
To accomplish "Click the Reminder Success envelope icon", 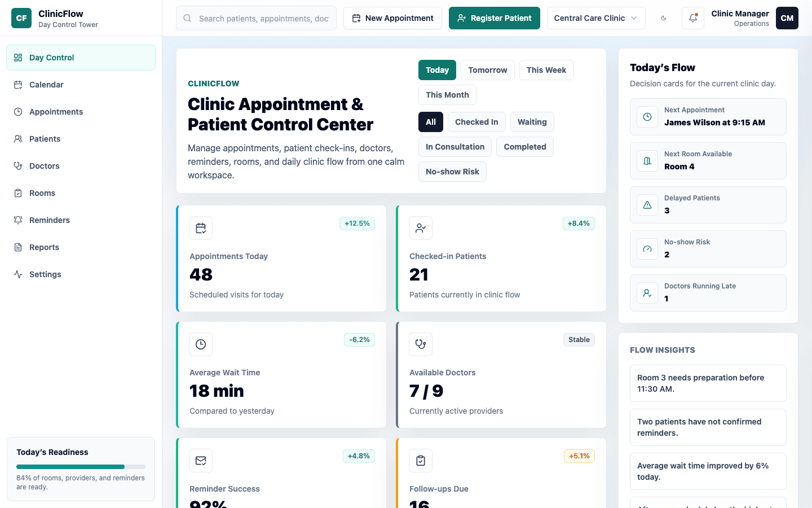I will point(201,461).
